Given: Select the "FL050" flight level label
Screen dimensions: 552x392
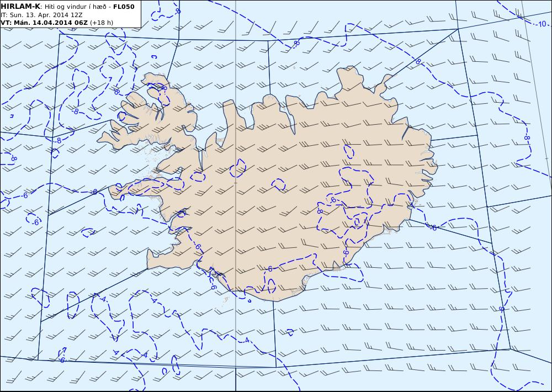Looking at the screenshot, I should tap(124, 7).
